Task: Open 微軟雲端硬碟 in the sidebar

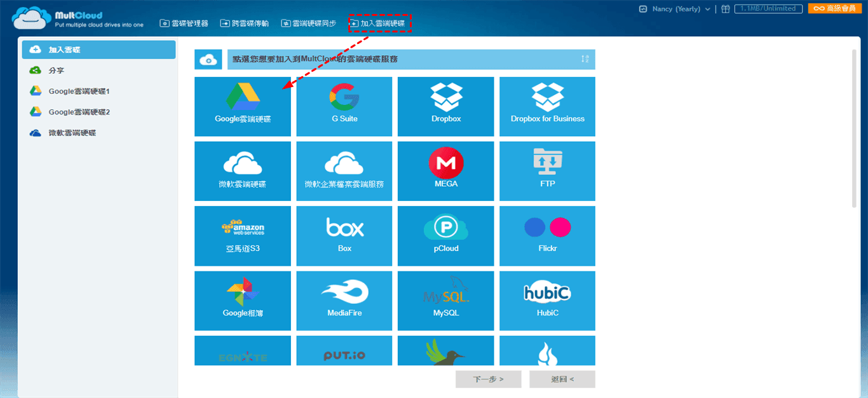Action: [x=98, y=133]
